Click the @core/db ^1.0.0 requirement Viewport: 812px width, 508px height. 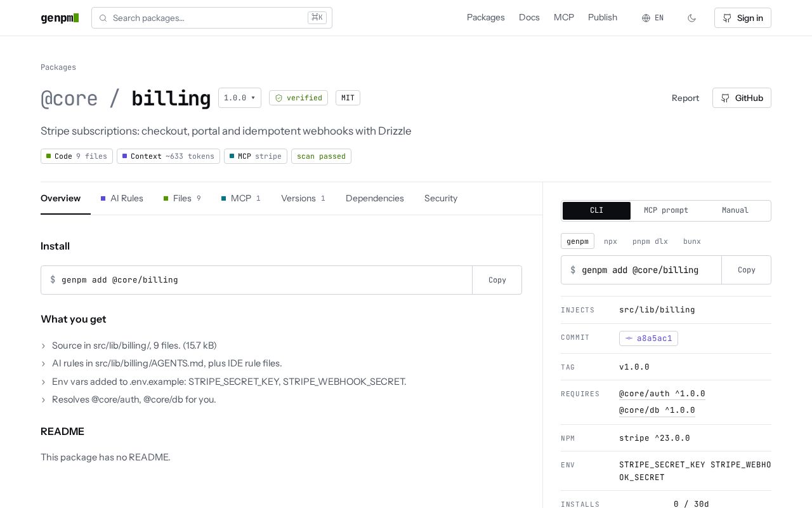(x=657, y=410)
